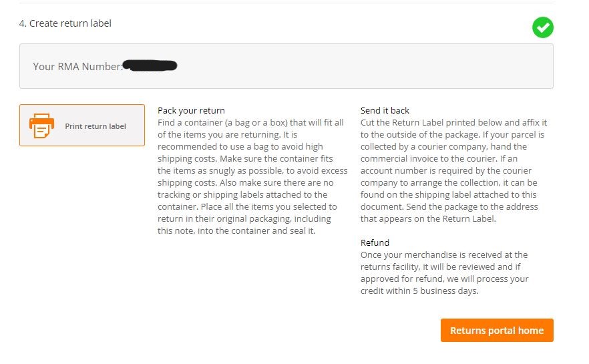This screenshot has width=589, height=364.
Task: Select the 'Pack your return' heading
Action: pos(191,110)
